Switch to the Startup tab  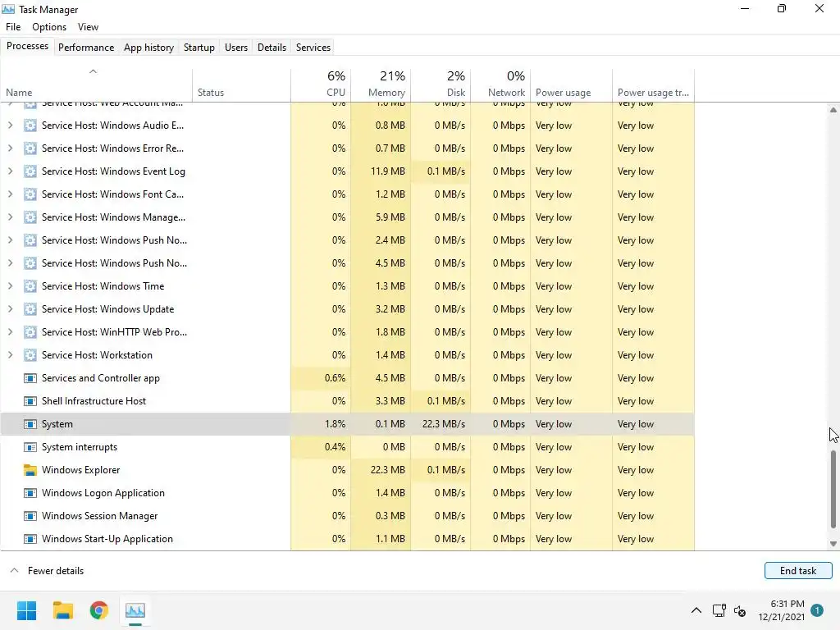(x=199, y=47)
